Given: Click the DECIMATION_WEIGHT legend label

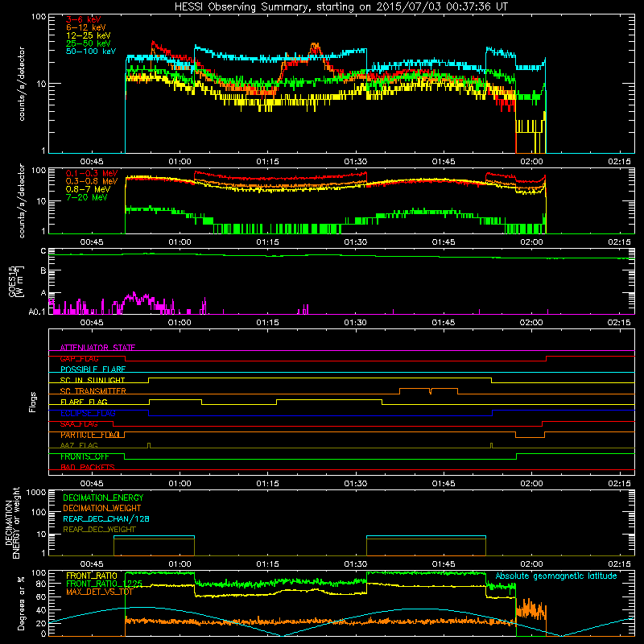Looking at the screenshot, I should (102, 508).
